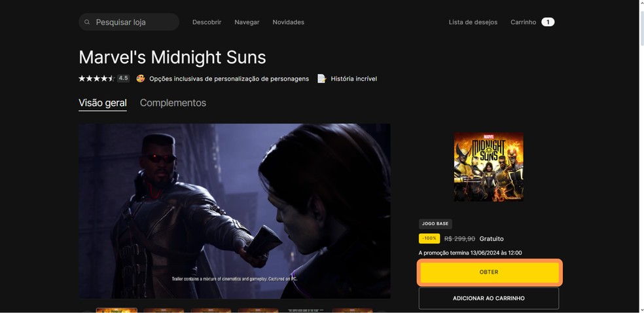The image size is (644, 313).
Task: Click the notepad icon beside História incrível
Action: coord(321,79)
